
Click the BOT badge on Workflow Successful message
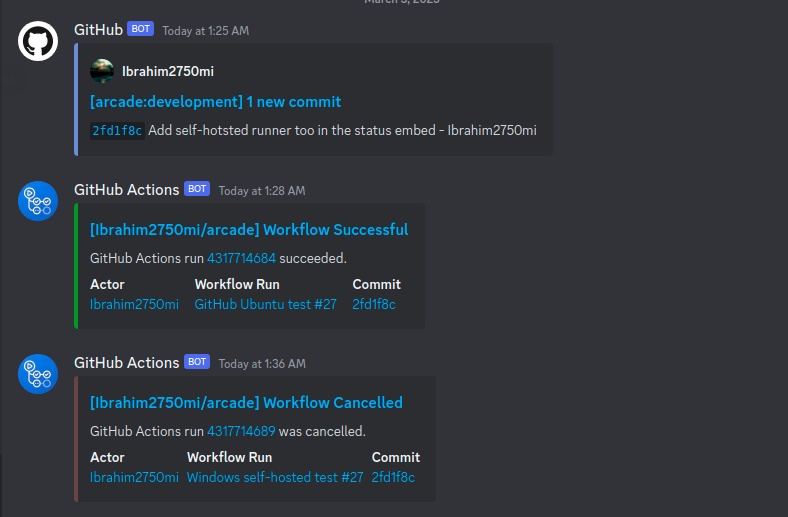197,189
